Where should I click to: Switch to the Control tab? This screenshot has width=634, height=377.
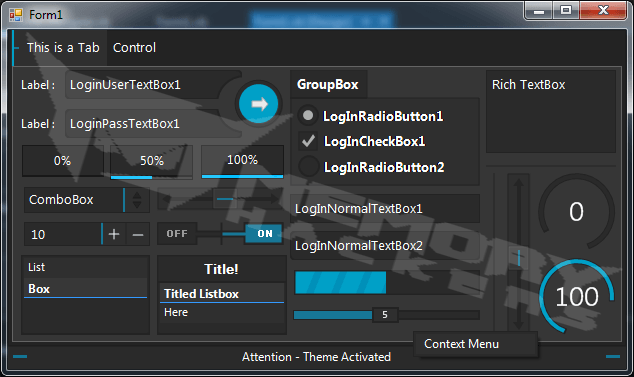(x=134, y=48)
